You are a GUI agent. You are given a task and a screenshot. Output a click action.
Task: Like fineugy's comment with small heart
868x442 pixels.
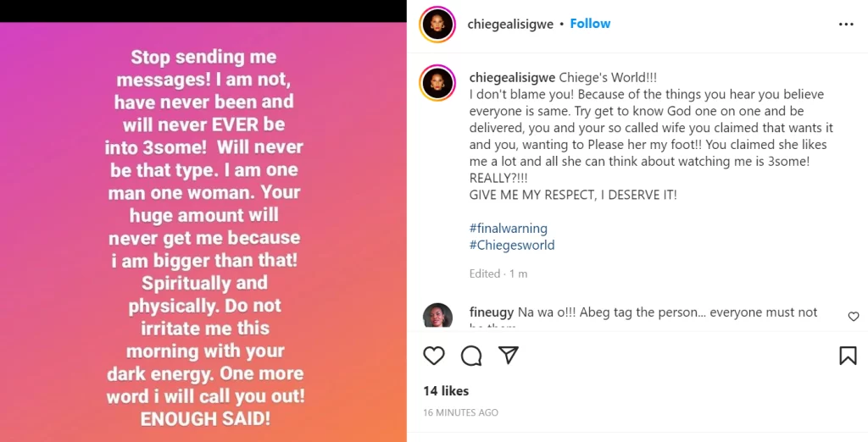tap(854, 317)
